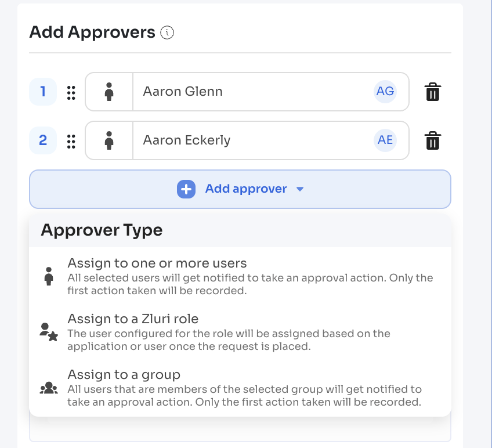Screen dimensions: 492x448
Task: Click the Add approver button text
Action: (x=246, y=189)
